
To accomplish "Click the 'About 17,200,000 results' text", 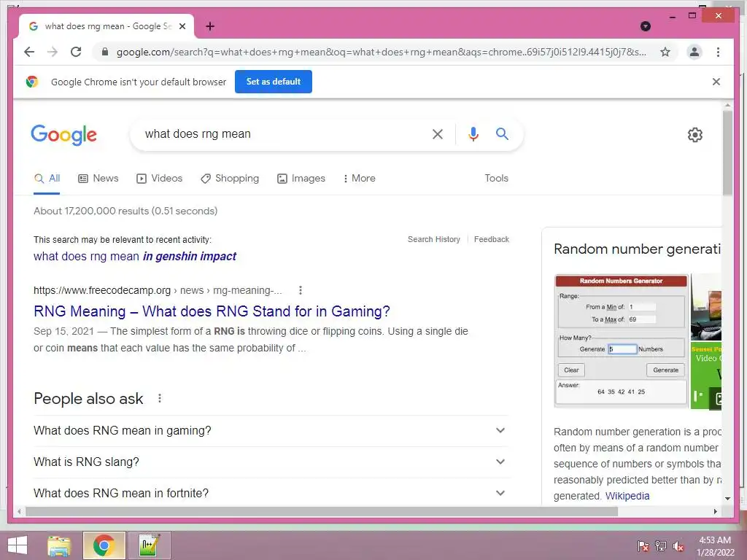I will click(125, 211).
